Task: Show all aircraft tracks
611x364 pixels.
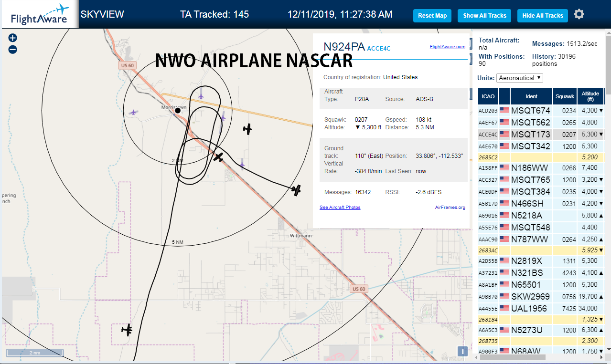Action: pyautogui.click(x=484, y=16)
